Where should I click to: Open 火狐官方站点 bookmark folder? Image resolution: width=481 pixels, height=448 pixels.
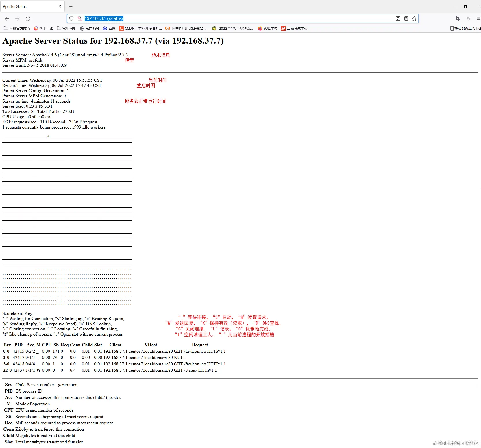tap(17, 28)
